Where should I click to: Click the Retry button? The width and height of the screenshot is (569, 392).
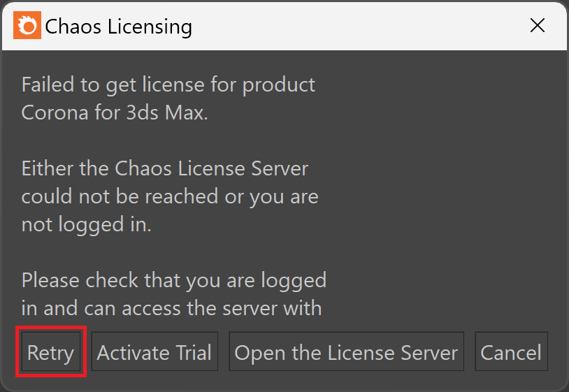click(x=51, y=351)
